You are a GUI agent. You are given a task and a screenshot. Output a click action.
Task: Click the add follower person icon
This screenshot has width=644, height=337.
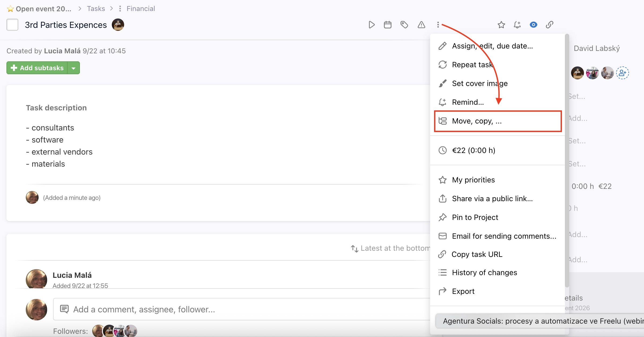[x=622, y=73]
